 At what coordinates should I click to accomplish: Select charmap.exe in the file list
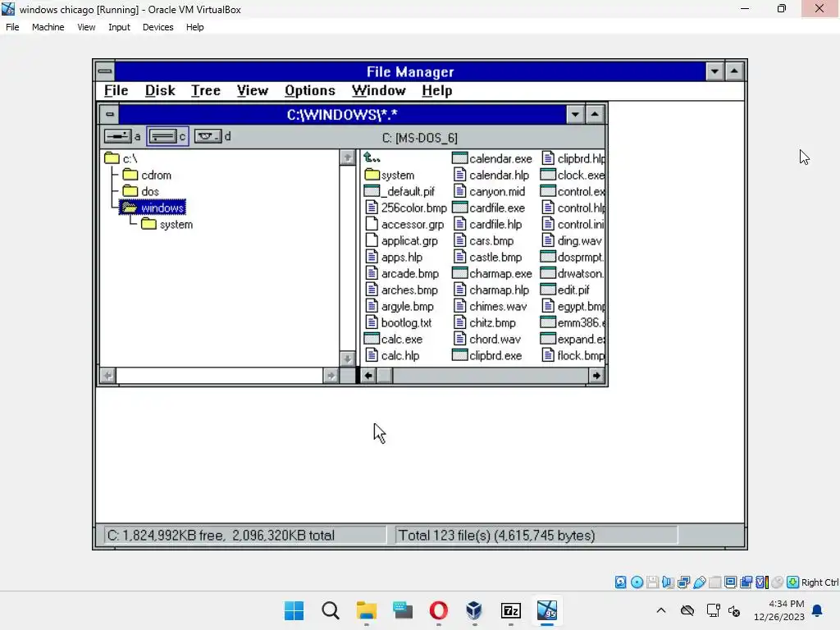[492, 274]
